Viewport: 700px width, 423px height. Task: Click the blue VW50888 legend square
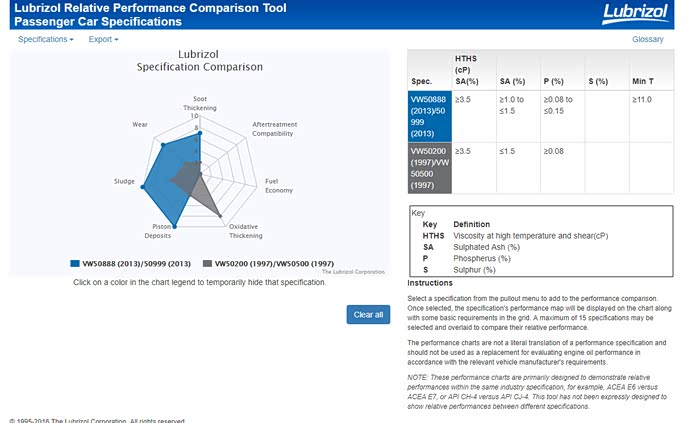click(75, 263)
